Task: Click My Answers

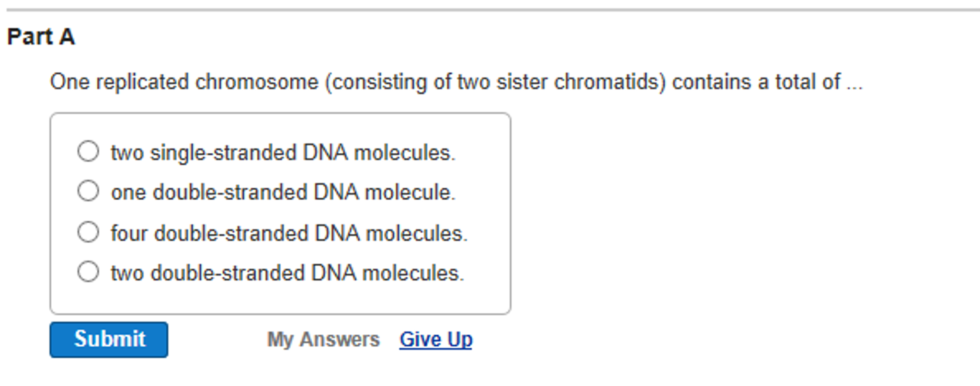Action: click(x=324, y=339)
